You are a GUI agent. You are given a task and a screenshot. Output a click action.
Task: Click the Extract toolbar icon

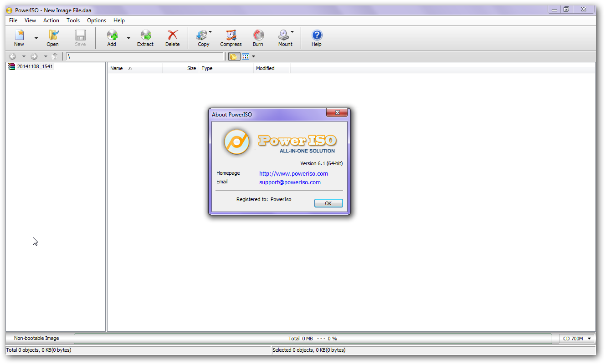[145, 35]
